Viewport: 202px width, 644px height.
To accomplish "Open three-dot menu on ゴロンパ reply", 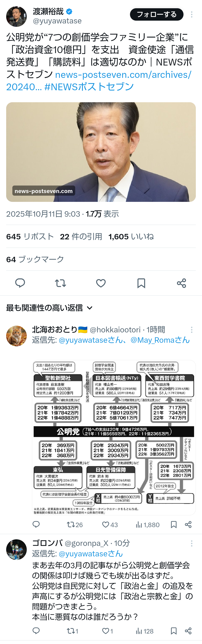I will pyautogui.click(x=192, y=543).
